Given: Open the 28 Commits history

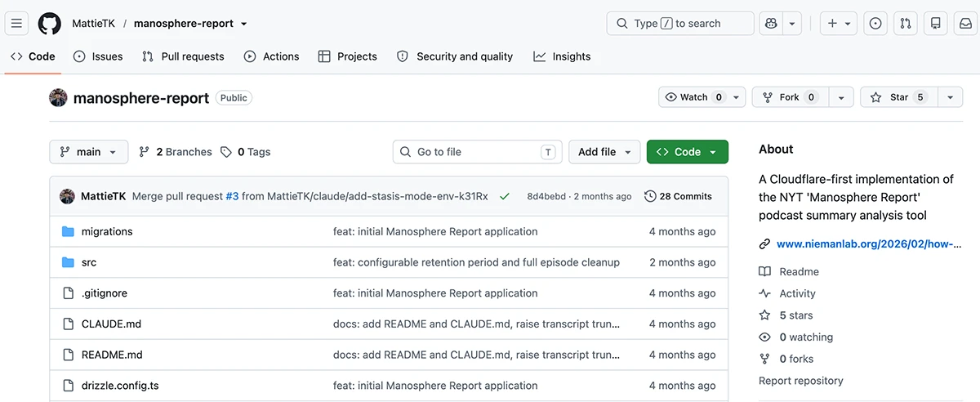Looking at the screenshot, I should tap(678, 196).
